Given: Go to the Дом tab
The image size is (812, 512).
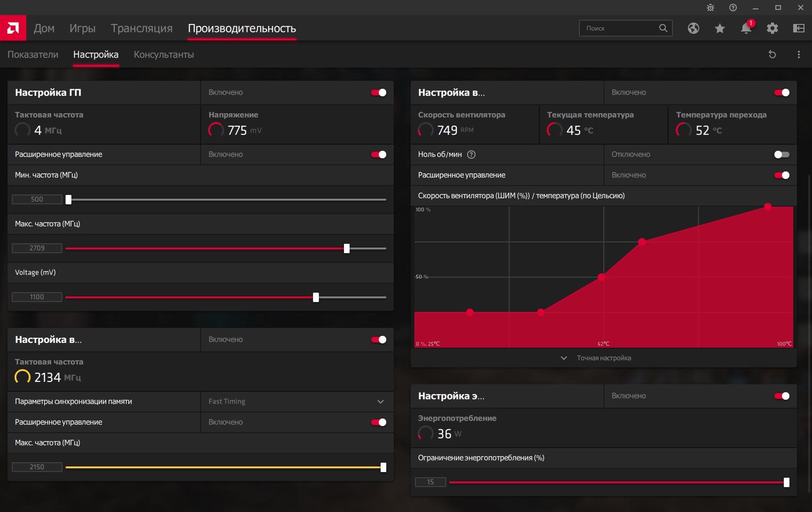Looking at the screenshot, I should pyautogui.click(x=44, y=28).
